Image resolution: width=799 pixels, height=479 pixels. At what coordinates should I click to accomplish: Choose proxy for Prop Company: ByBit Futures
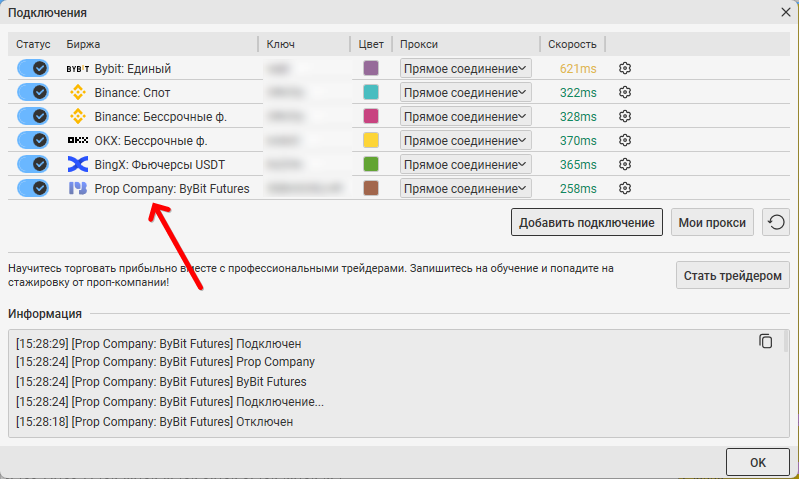point(466,188)
